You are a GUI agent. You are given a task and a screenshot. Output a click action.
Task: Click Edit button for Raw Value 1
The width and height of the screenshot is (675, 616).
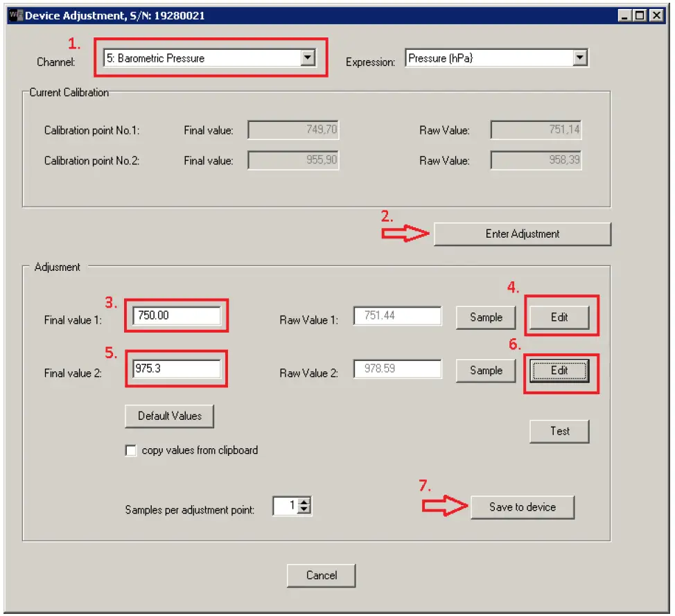coord(559,317)
